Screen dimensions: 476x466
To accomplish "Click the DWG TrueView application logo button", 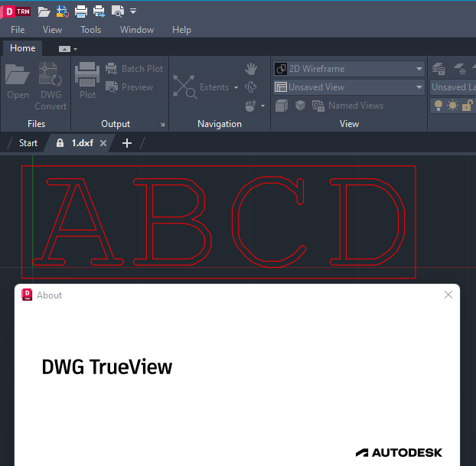I will coord(16,11).
